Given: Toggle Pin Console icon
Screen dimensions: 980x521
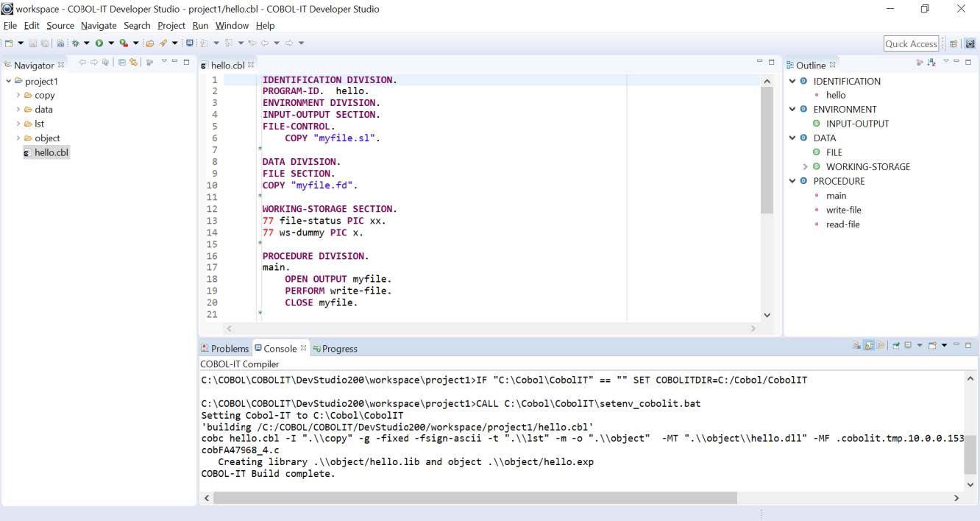Looking at the screenshot, I should click(x=897, y=345).
